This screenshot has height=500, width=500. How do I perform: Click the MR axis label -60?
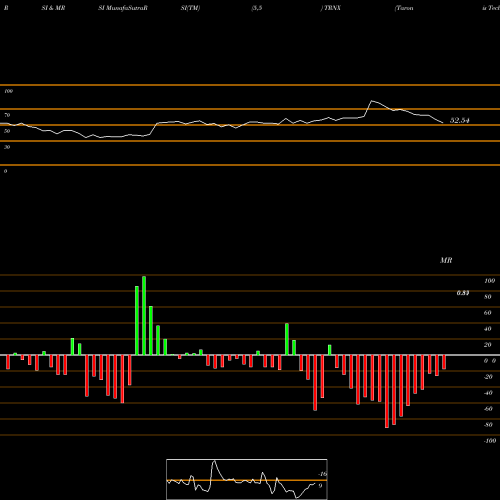click(488, 409)
